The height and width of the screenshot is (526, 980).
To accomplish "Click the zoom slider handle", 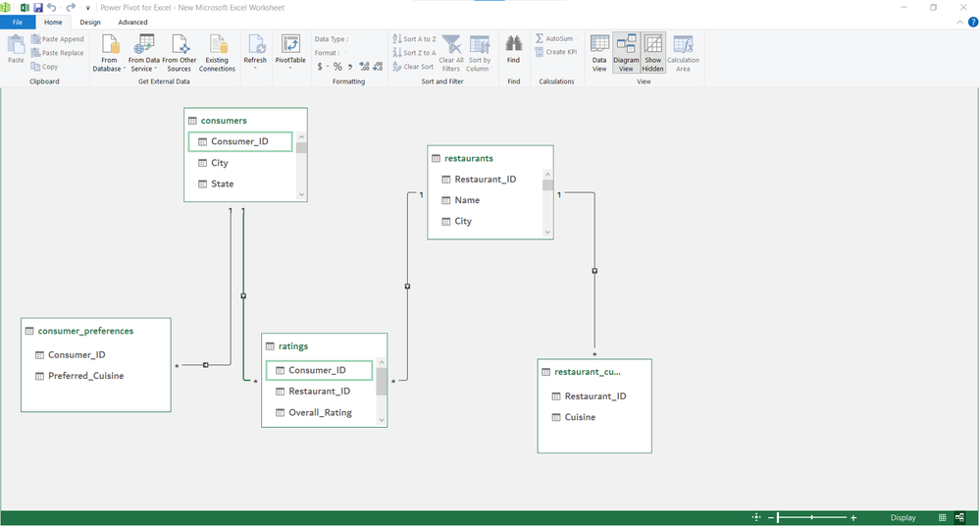I will [x=778, y=517].
